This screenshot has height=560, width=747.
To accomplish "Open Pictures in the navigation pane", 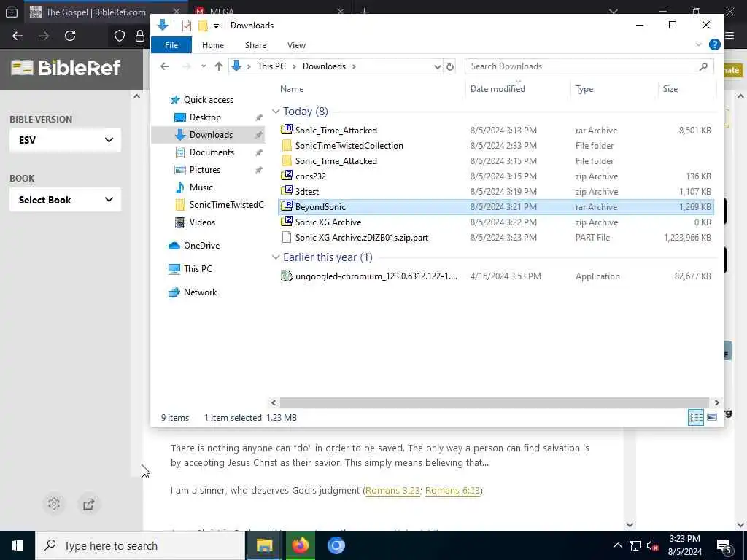I will click(205, 170).
